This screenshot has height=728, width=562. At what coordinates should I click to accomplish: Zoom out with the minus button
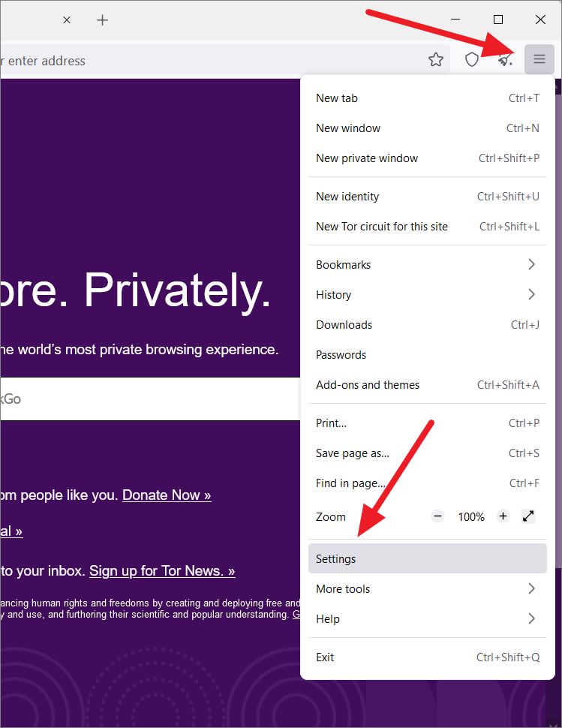pyautogui.click(x=437, y=516)
